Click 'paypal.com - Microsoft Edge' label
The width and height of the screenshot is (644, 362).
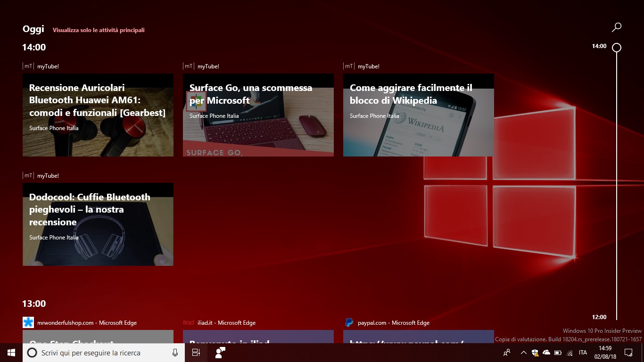click(394, 323)
